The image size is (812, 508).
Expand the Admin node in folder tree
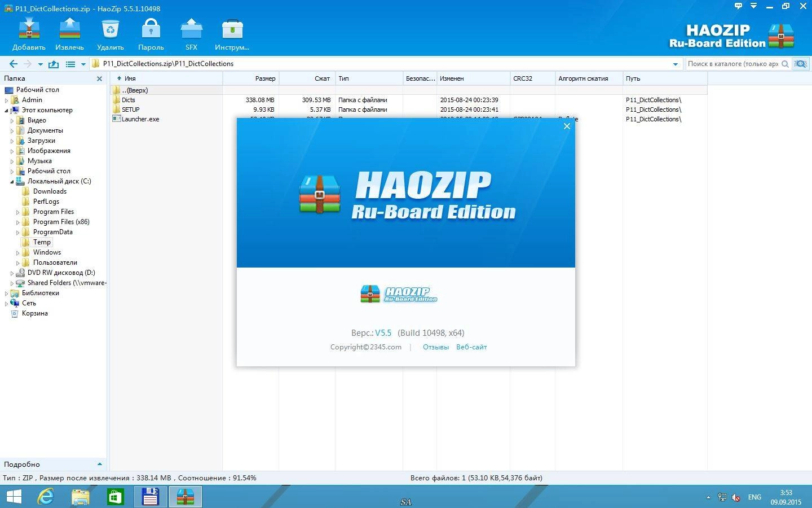pos(7,100)
